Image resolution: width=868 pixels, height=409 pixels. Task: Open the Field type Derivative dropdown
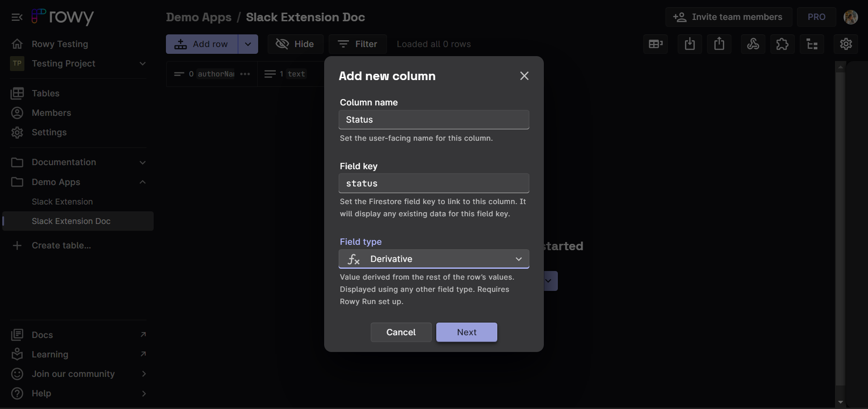(x=434, y=259)
